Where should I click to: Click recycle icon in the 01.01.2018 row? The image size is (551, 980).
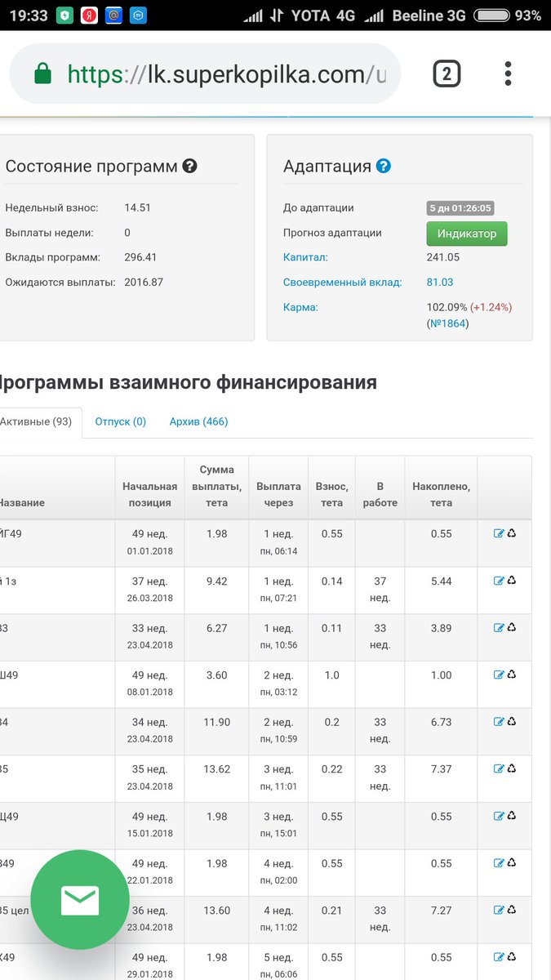pos(512,534)
